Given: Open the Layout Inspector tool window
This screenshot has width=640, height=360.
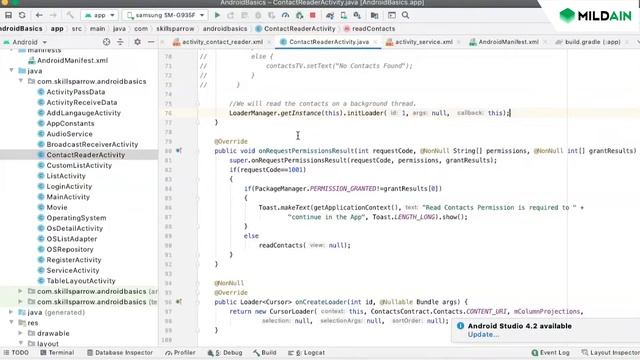Looking at the screenshot, I should (611, 352).
